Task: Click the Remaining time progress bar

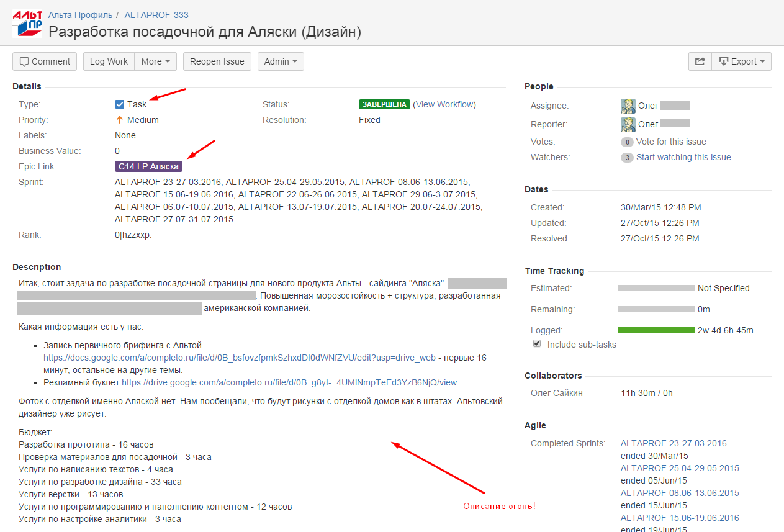Action: click(x=656, y=309)
